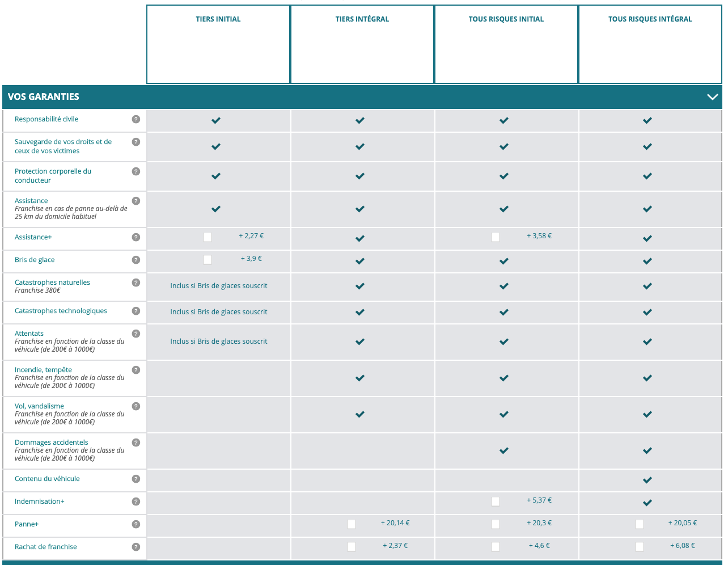The width and height of the screenshot is (728, 565).
Task: Click '+ 3,58 €' price text
Action: pyautogui.click(x=539, y=236)
